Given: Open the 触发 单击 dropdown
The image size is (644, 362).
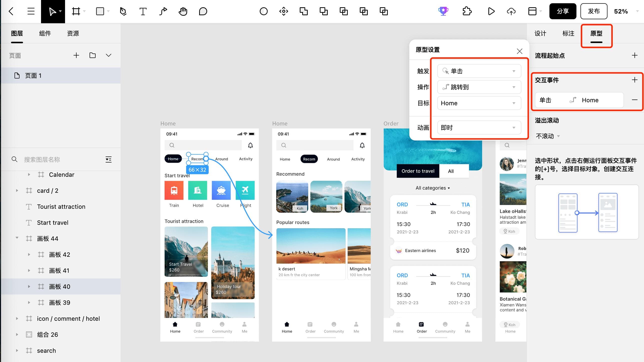Looking at the screenshot, I should pyautogui.click(x=479, y=71).
